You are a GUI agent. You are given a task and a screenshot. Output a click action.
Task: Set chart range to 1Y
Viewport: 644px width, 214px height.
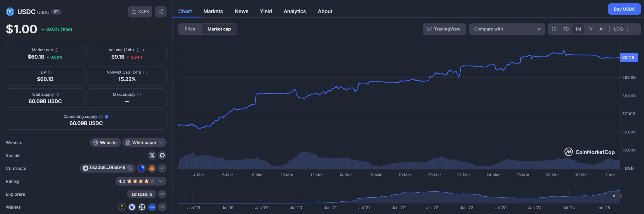tap(590, 29)
